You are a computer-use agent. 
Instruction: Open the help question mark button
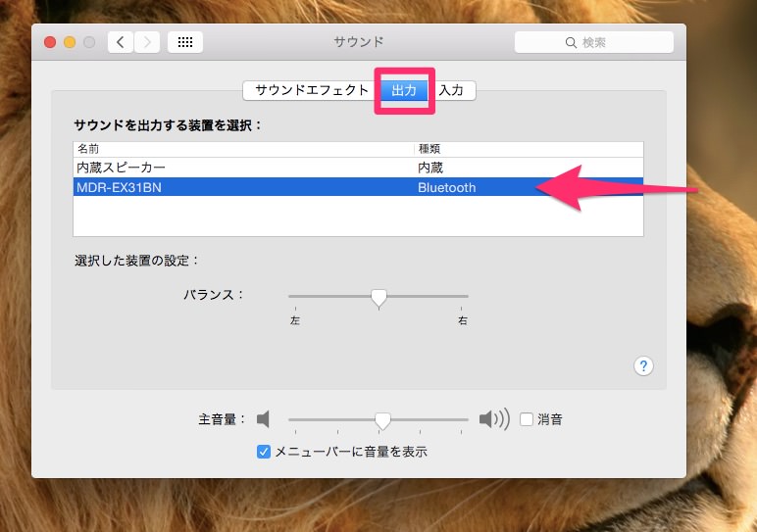click(643, 366)
